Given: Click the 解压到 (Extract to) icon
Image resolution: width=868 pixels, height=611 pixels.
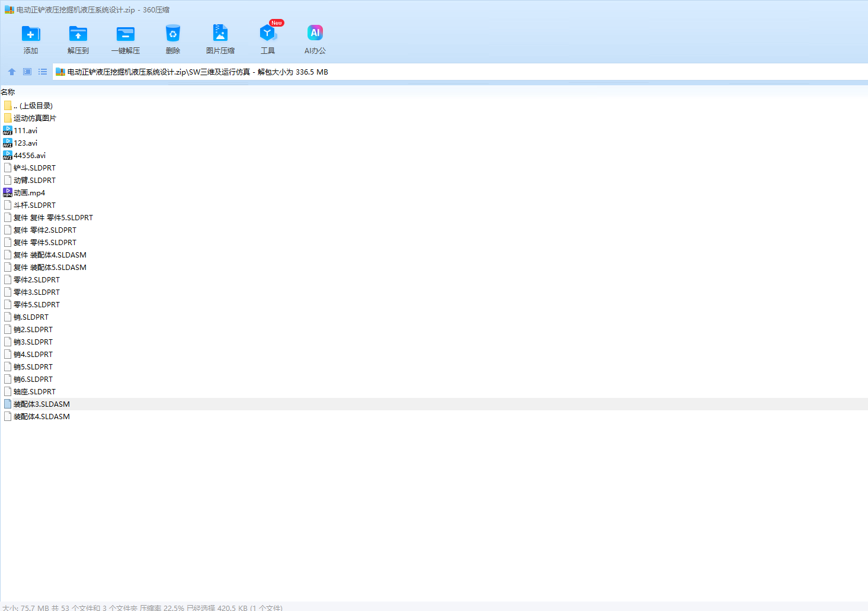Looking at the screenshot, I should (78, 34).
